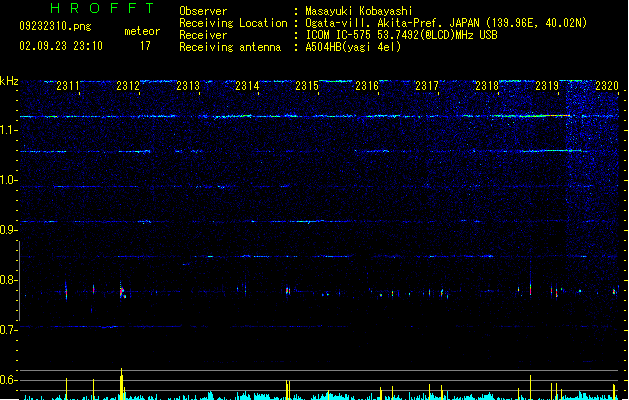The width and height of the screenshot is (629, 400).
Task: Click the ICOM IC-575 receiver text
Action: (x=402, y=35)
